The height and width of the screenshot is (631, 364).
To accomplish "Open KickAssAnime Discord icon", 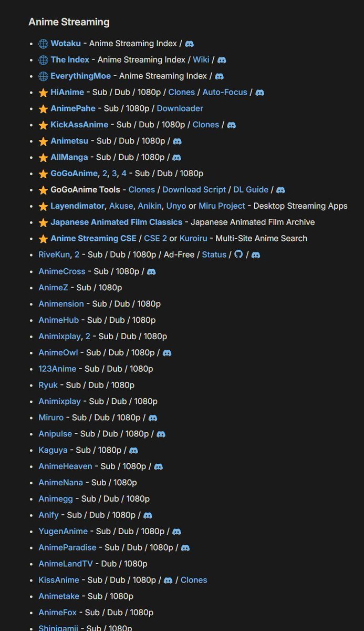I will pos(231,125).
